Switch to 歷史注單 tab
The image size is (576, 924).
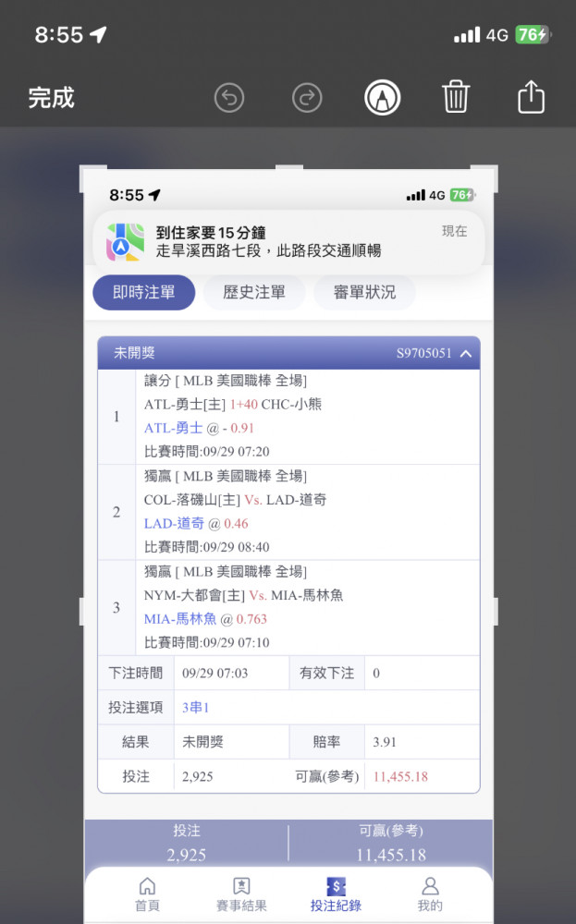(254, 292)
